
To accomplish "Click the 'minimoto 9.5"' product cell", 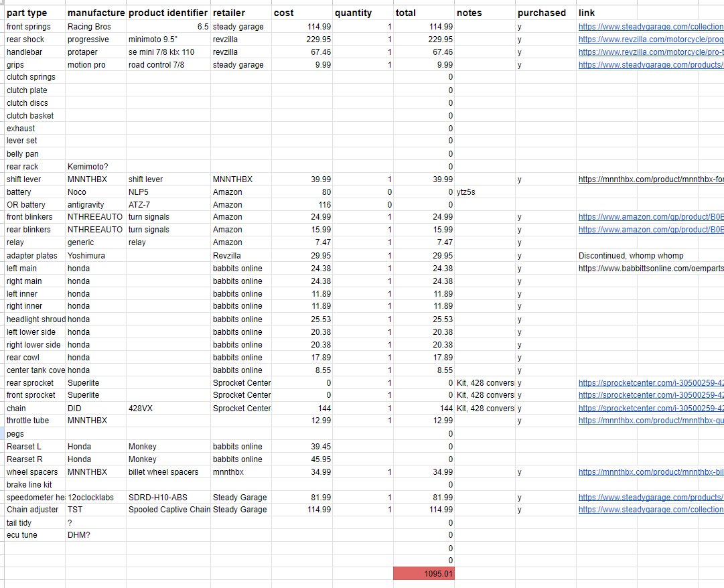I will (x=168, y=40).
